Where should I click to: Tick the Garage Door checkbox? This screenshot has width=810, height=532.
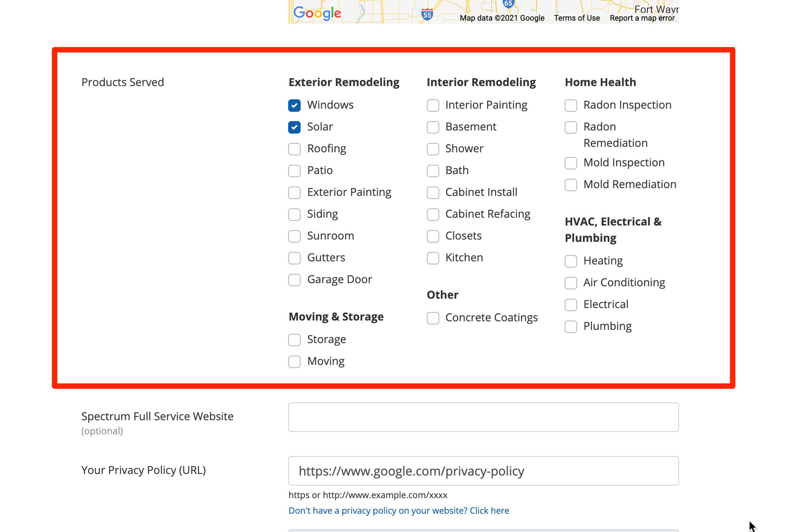pyautogui.click(x=294, y=280)
